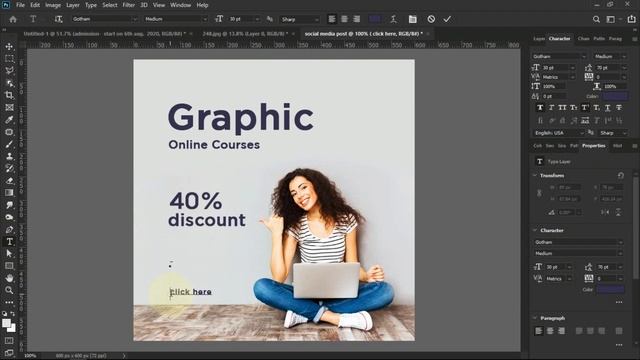
Task: Open the Window menu
Action: click(x=180, y=5)
